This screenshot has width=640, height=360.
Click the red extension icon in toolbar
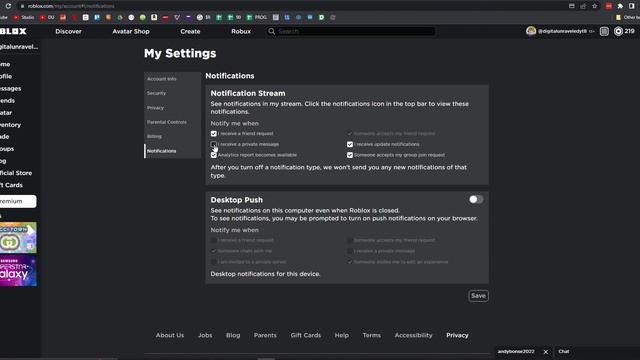click(x=609, y=6)
